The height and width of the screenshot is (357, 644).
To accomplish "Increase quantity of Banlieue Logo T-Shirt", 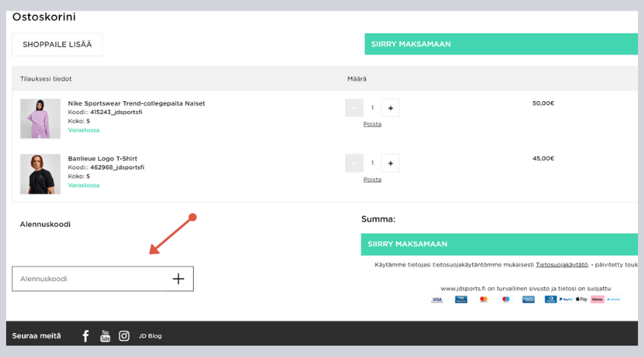I will click(390, 163).
